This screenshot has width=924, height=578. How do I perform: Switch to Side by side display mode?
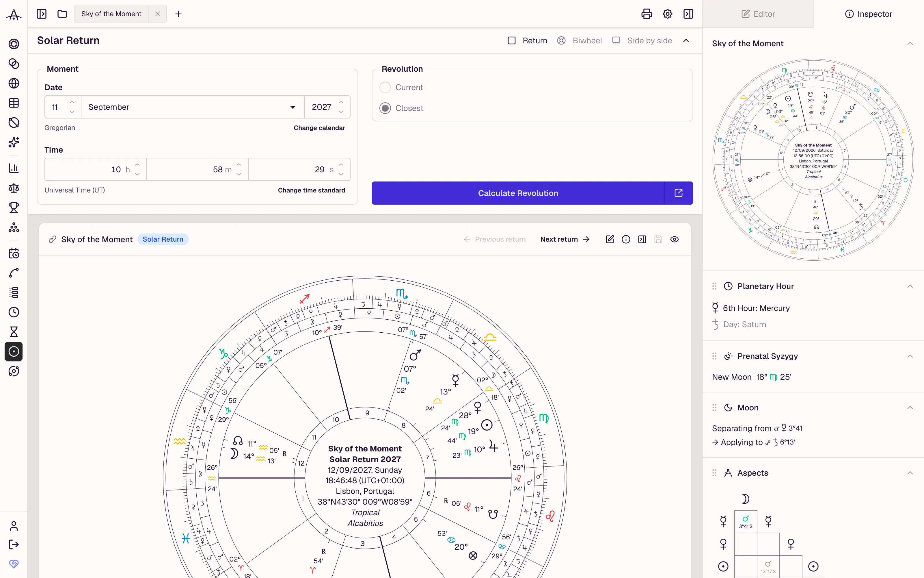642,40
